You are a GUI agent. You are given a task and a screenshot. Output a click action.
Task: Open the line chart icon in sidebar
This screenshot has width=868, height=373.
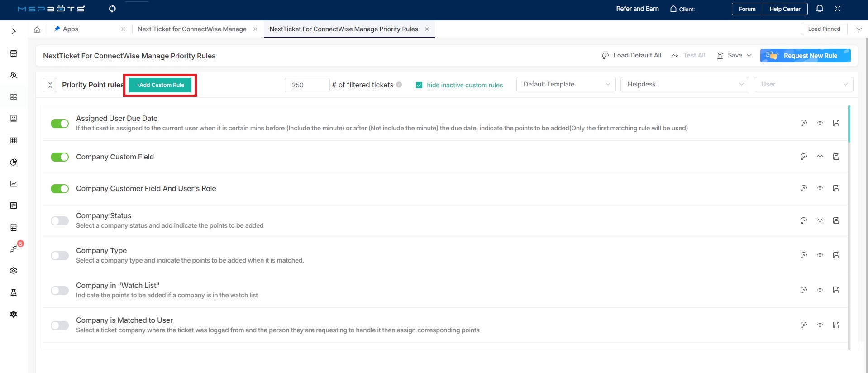click(14, 184)
